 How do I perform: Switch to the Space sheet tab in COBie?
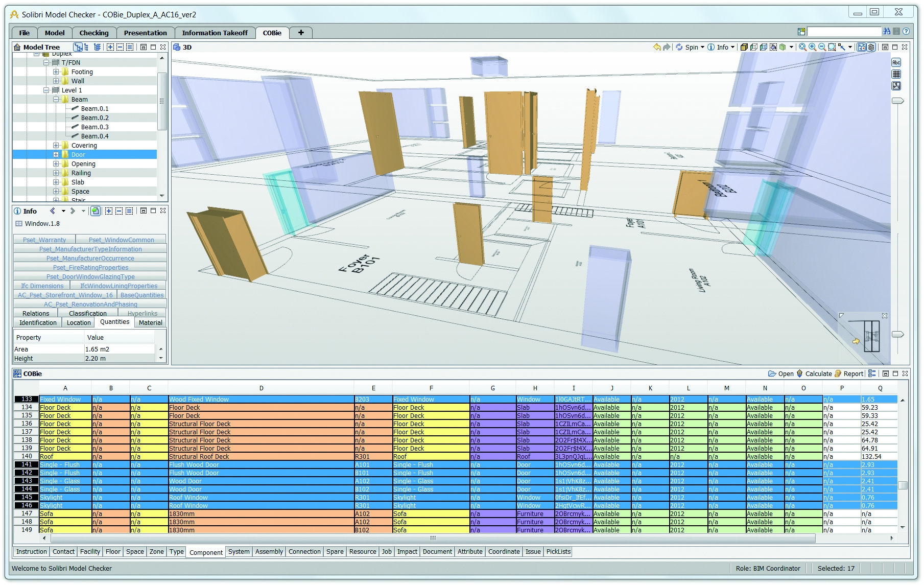coord(135,552)
